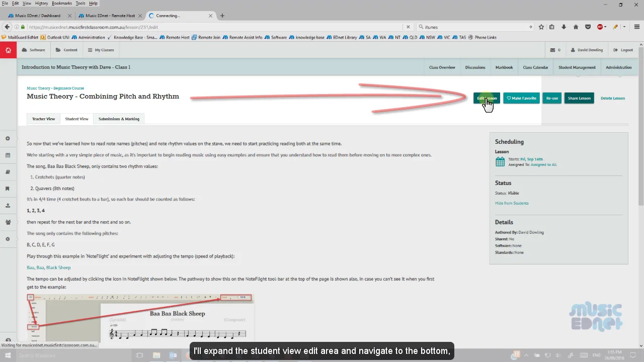Click the pencil highlighter toolbar icon
The width and height of the screenshot is (644, 362).
[x=615, y=27]
